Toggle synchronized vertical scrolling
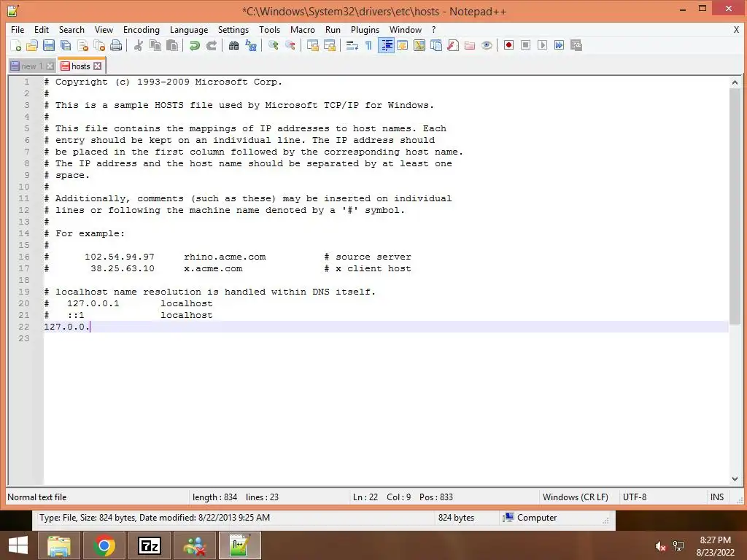This screenshot has width=747, height=560. click(313, 45)
